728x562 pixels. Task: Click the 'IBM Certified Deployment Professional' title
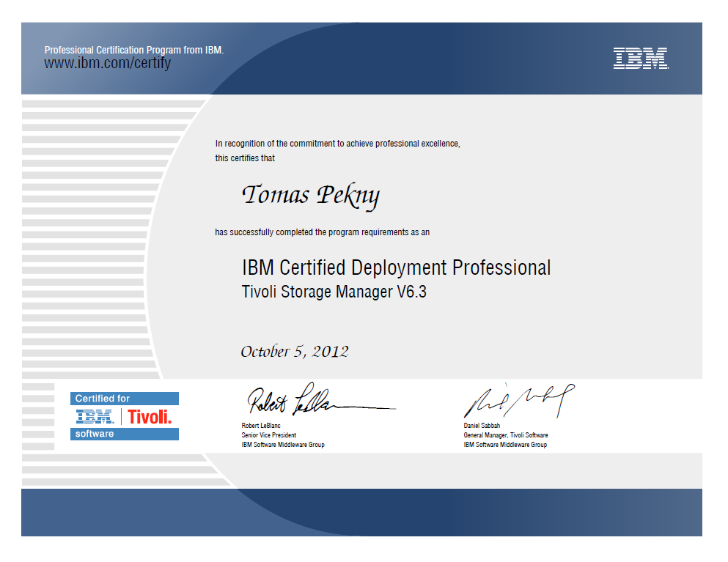tap(396, 267)
